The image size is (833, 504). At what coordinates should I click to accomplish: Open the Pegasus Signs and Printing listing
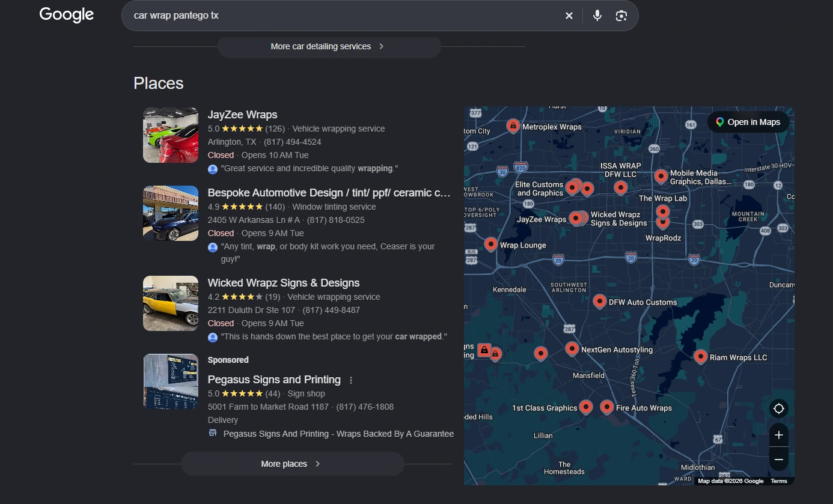point(274,380)
